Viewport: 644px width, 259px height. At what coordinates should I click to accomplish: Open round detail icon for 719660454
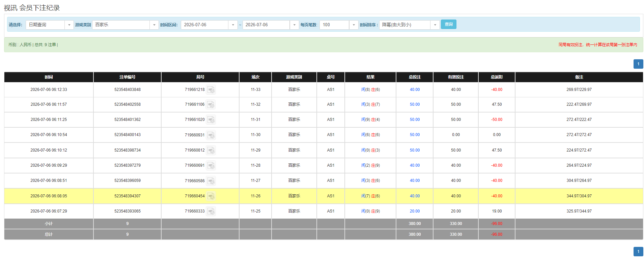211,196
